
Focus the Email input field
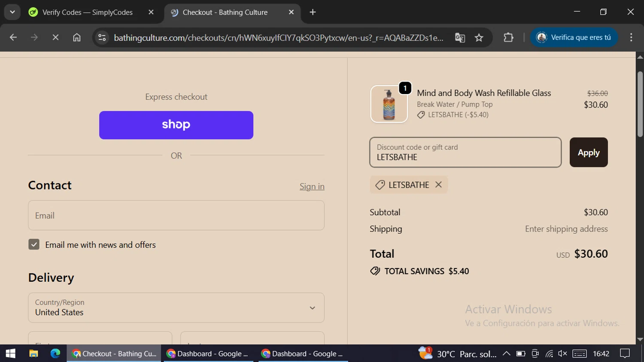176,215
